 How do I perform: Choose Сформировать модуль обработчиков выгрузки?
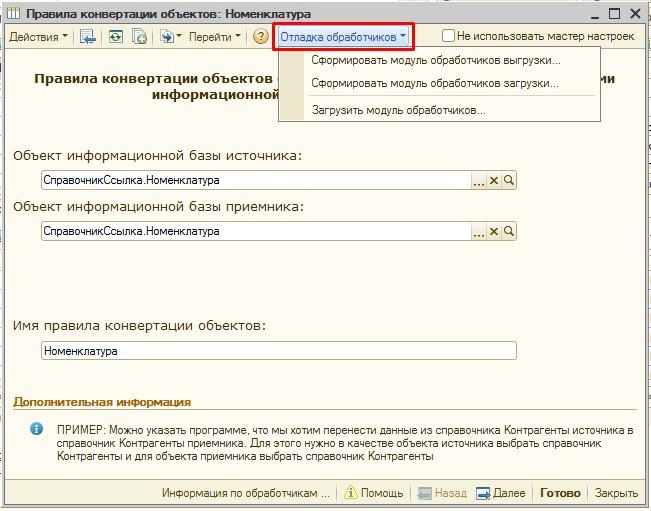pos(436,60)
